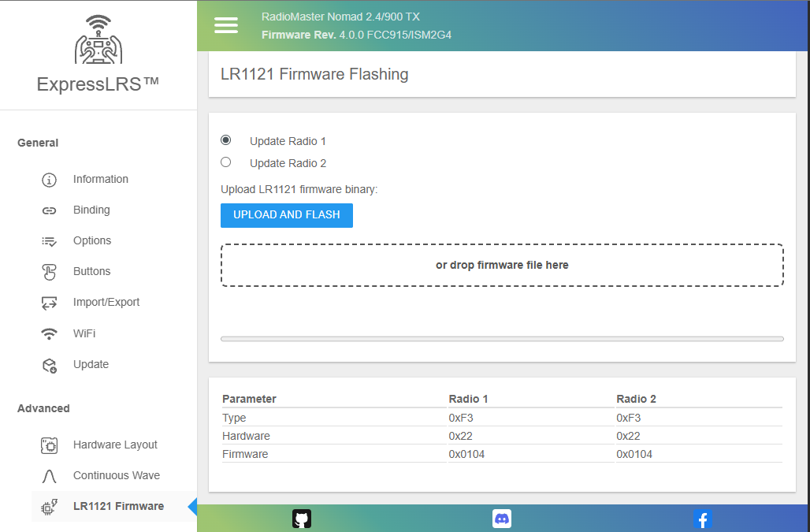Click the firmware file drop zone

[502, 265]
